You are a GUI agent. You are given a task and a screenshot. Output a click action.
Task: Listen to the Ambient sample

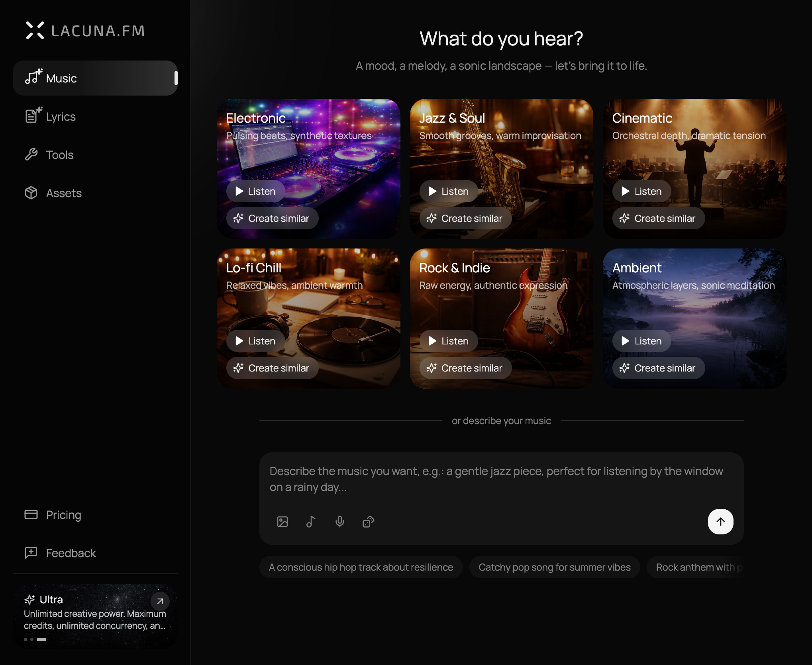pyautogui.click(x=641, y=341)
